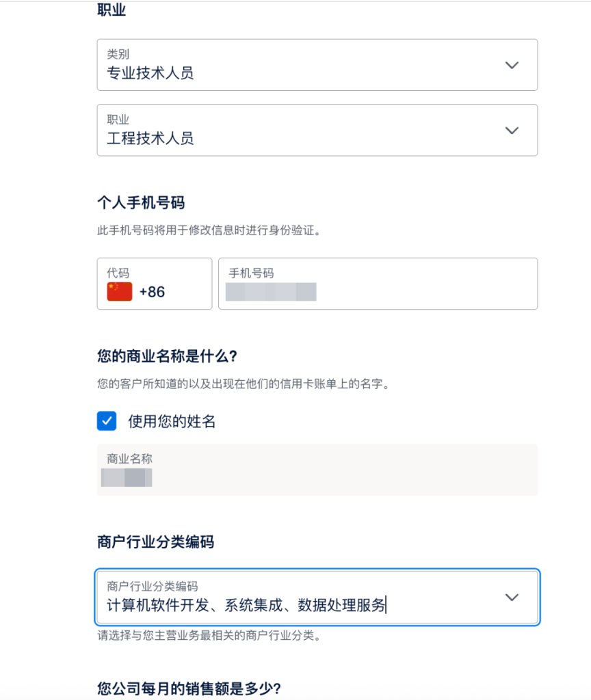Click the chevron on the 商户行业分类编码 field
Image resolution: width=591 pixels, height=700 pixels.
[x=512, y=597]
